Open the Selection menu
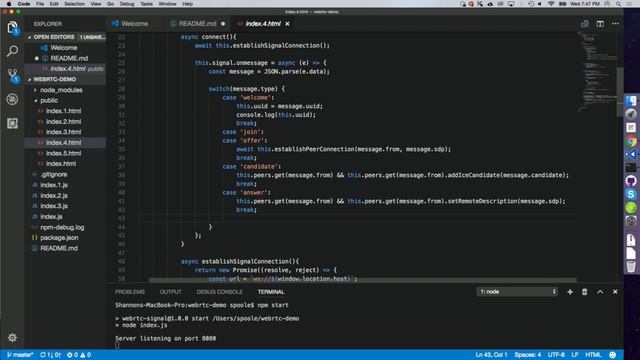The width and height of the screenshot is (640, 360). pos(75,4)
